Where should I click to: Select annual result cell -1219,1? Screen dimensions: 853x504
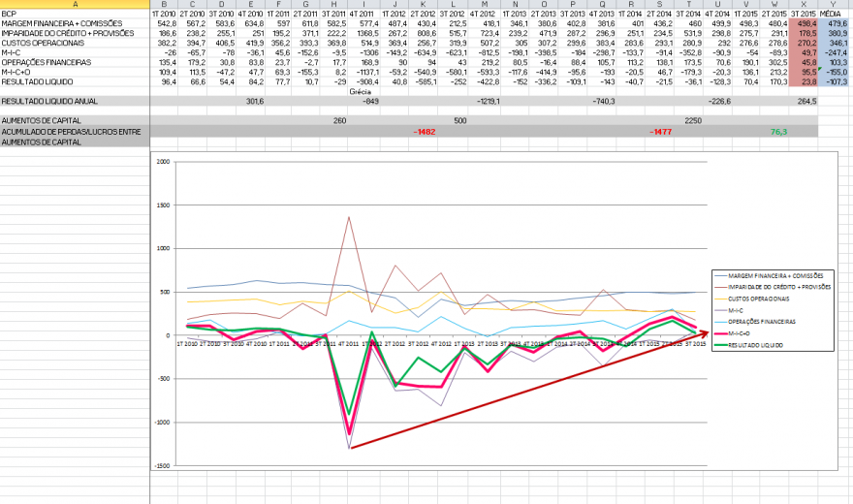484,101
